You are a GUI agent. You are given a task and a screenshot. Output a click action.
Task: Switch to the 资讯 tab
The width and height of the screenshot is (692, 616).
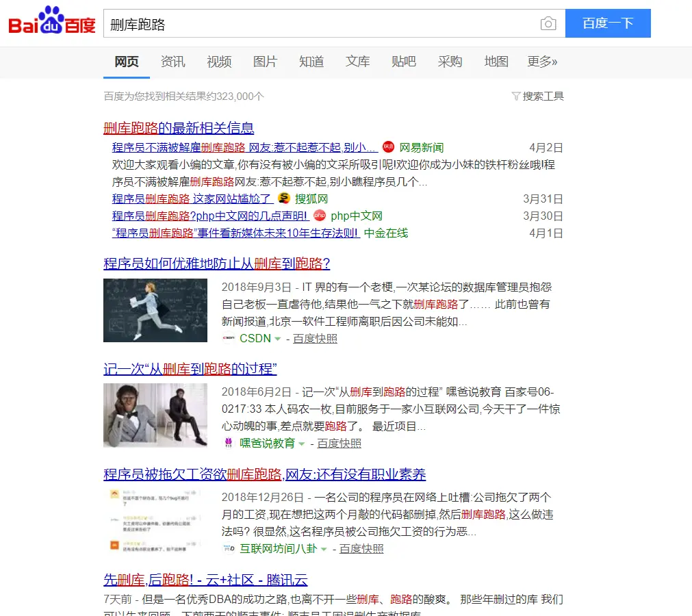coord(173,62)
